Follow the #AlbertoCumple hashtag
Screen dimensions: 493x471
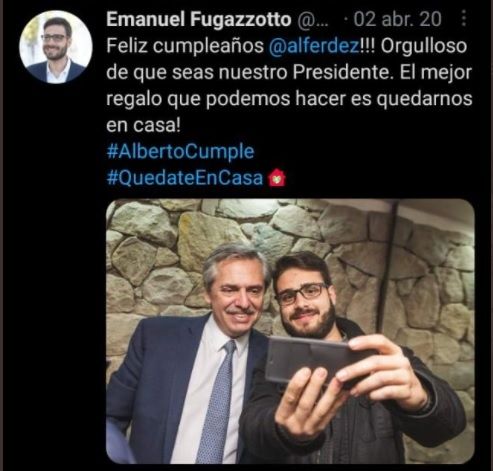[x=180, y=152]
